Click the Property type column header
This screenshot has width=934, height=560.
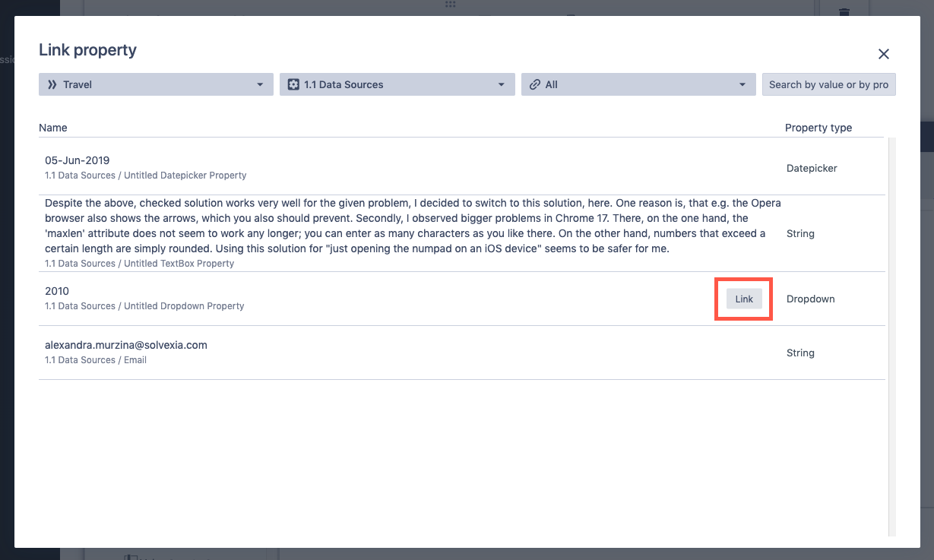coord(818,128)
